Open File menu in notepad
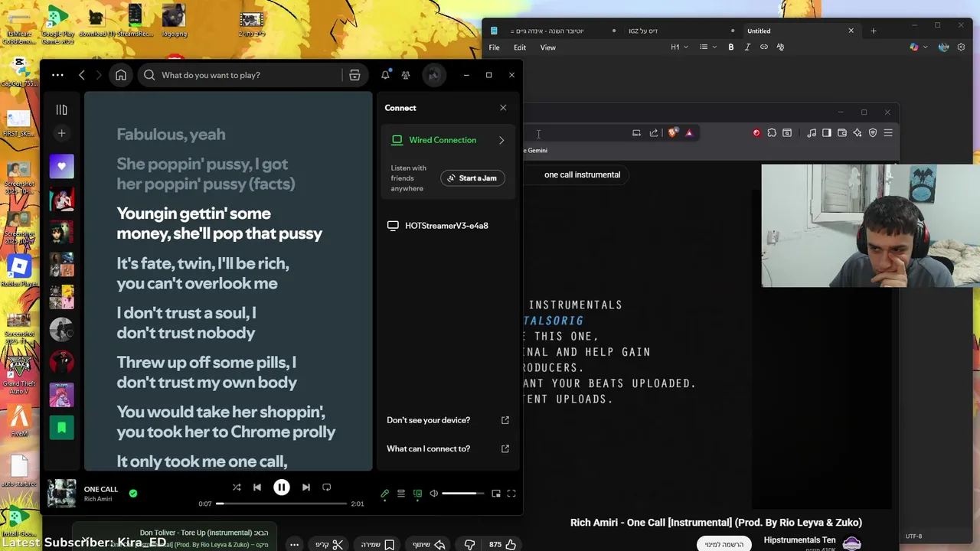 (495, 47)
